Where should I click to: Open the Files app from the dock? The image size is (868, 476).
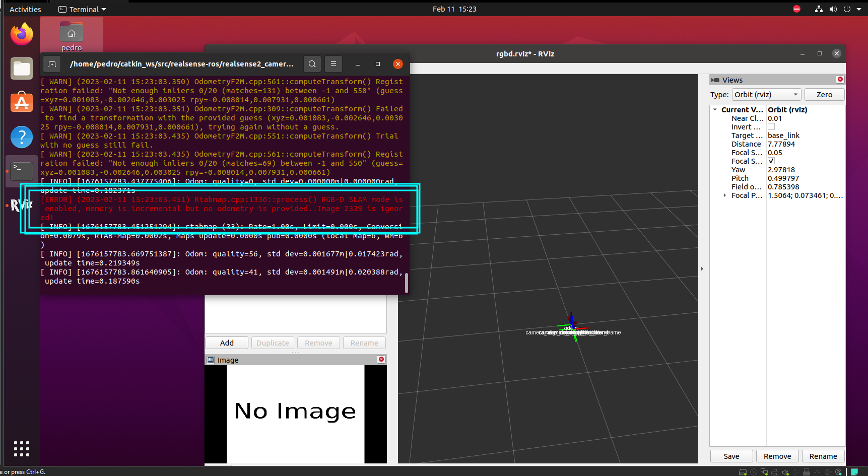pyautogui.click(x=21, y=69)
